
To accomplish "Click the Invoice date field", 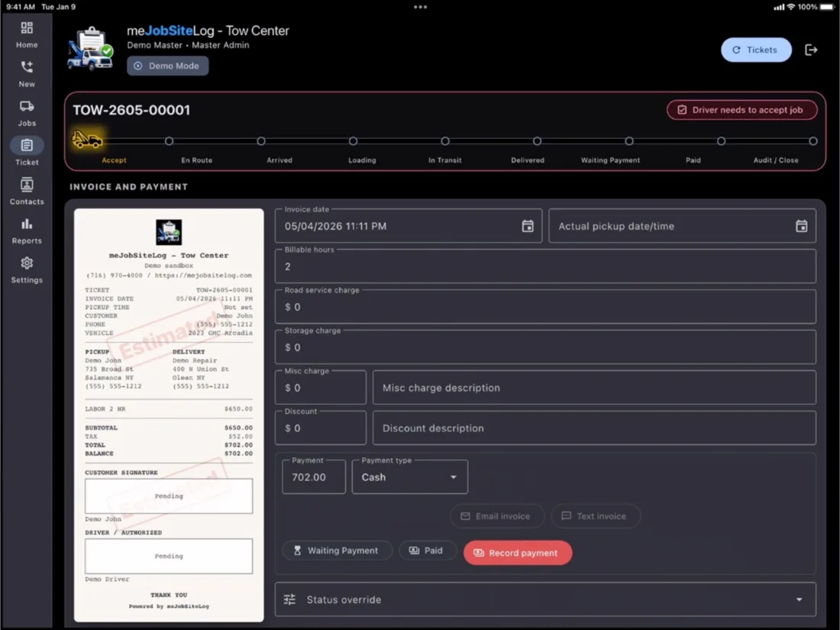I will (409, 226).
